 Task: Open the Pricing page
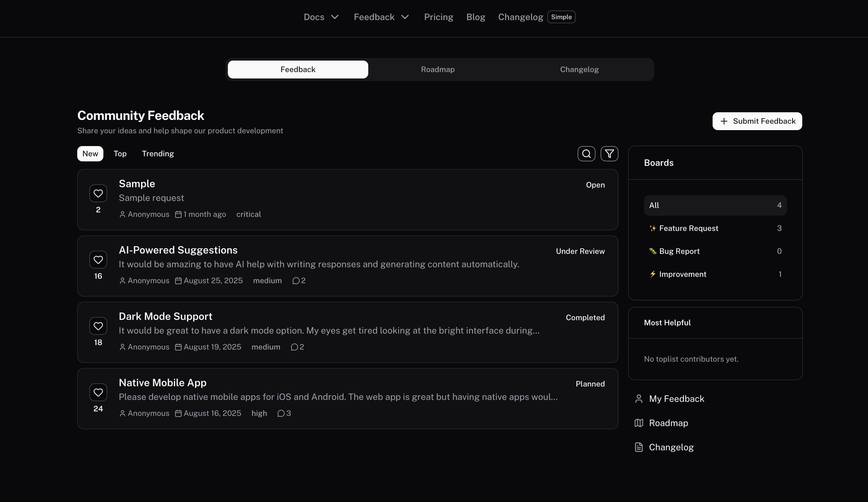(x=438, y=17)
